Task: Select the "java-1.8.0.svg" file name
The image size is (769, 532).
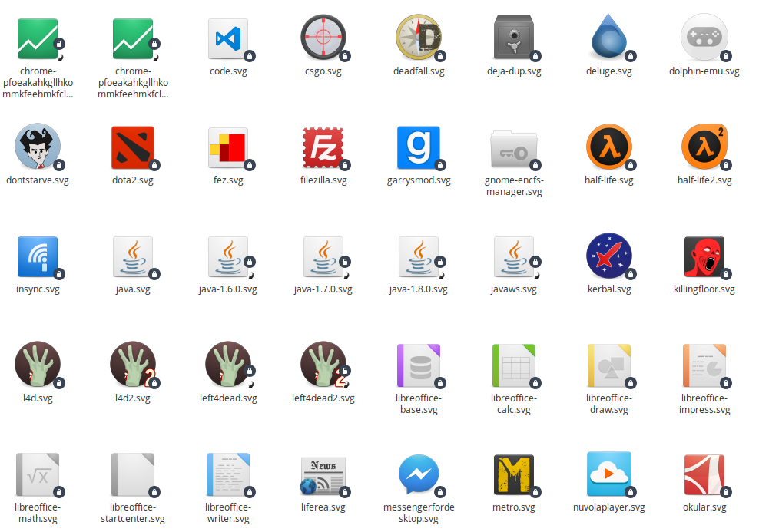Action: [419, 289]
